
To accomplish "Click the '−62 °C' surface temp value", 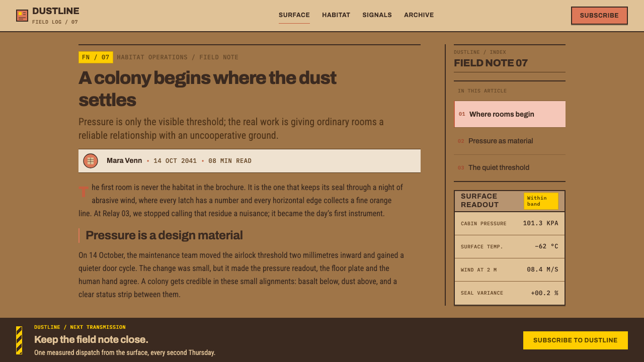I will point(546,246).
